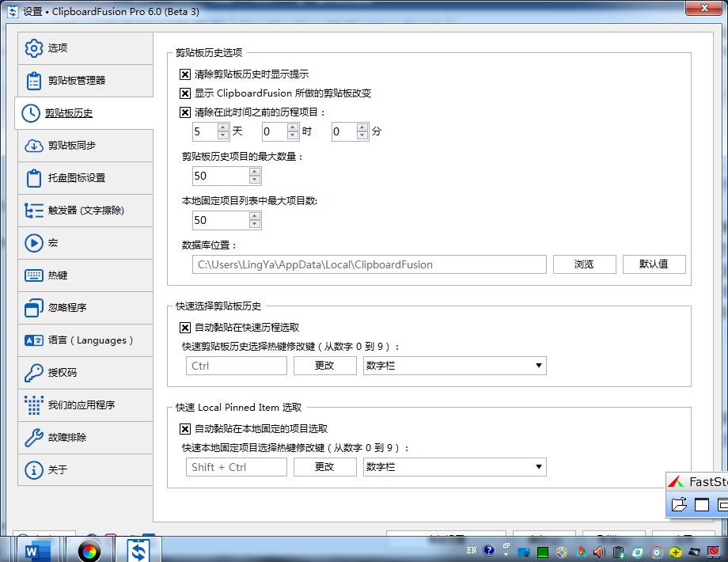Click the 本地固定项目列表中最大项目数 spinner arrows

pos(255,220)
